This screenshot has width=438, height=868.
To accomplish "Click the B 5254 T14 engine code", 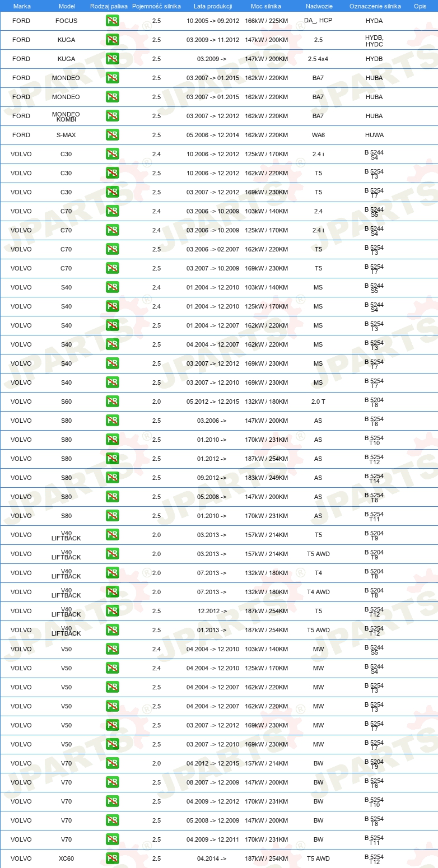I will click(x=374, y=478).
